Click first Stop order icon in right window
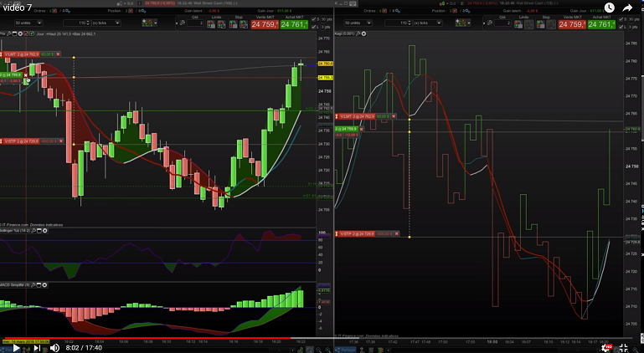Screen dimensions: 644x353 (540, 24)
